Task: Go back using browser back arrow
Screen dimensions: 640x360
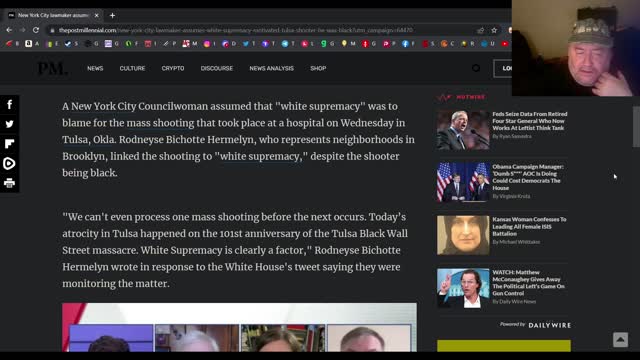Action: (x=9, y=30)
